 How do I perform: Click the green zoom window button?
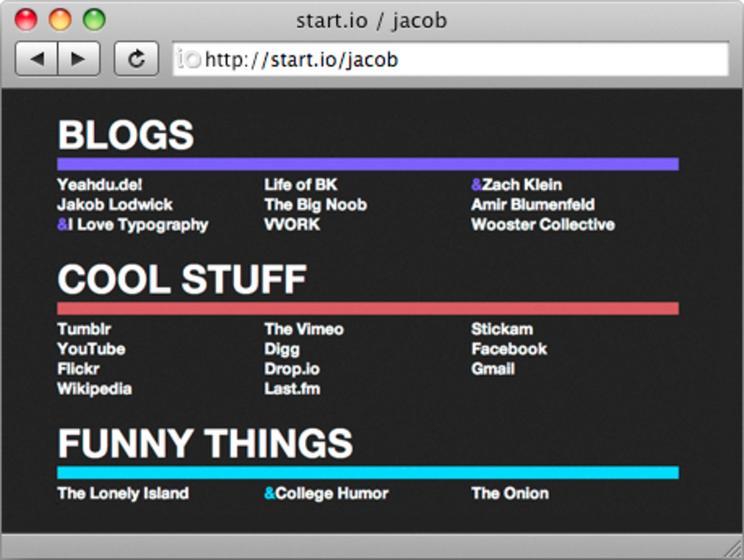click(94, 20)
